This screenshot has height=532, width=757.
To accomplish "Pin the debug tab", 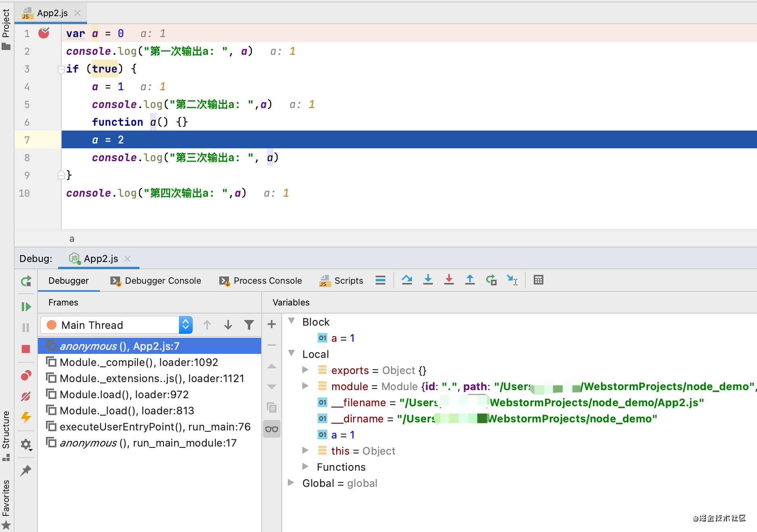I will click(x=26, y=470).
